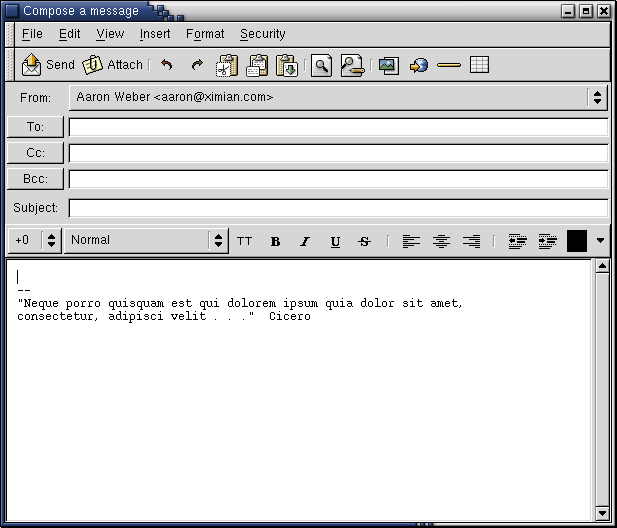
Task: Click the Send button in the toolbar
Action: pyautogui.click(x=48, y=65)
